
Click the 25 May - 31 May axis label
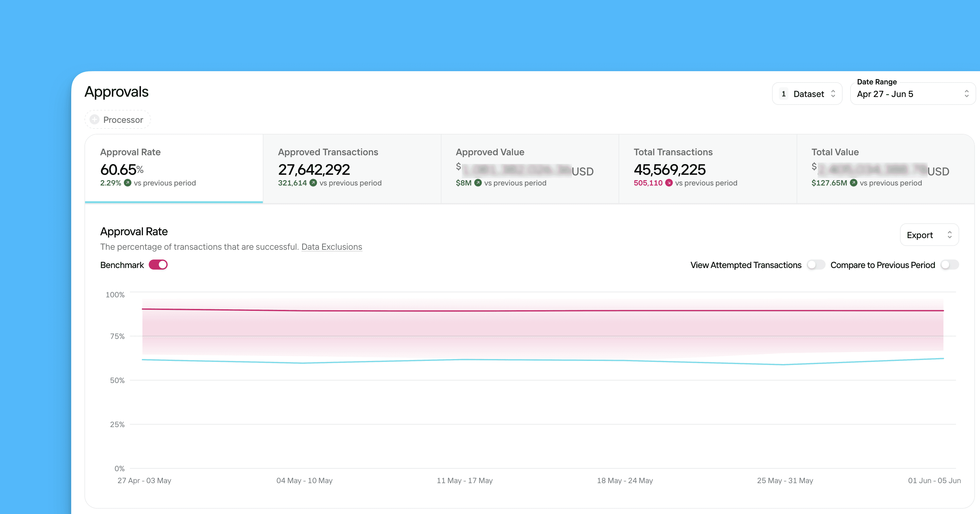click(x=785, y=481)
